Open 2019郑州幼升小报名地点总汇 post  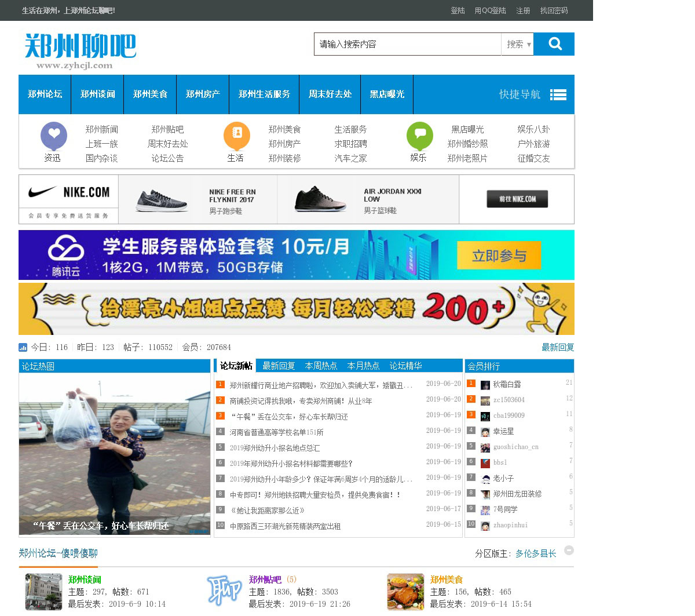(x=275, y=448)
